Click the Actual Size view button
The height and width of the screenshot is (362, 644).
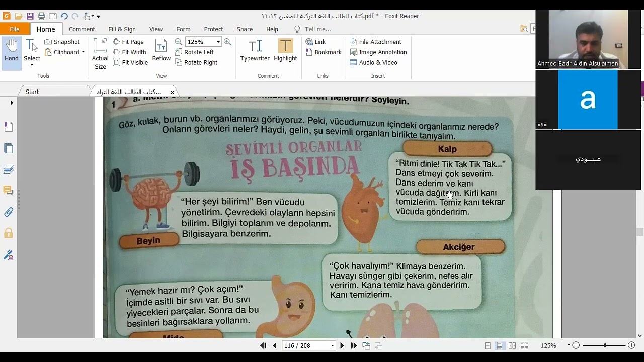coord(100,54)
